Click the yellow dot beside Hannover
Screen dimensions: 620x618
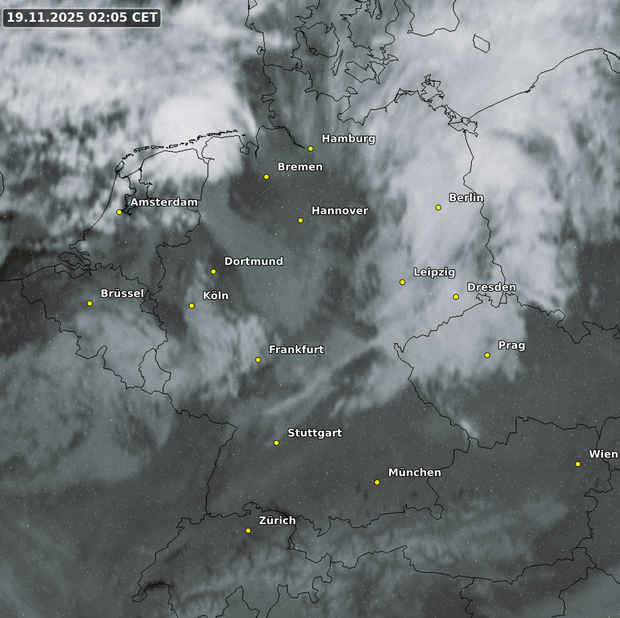pos(300,220)
